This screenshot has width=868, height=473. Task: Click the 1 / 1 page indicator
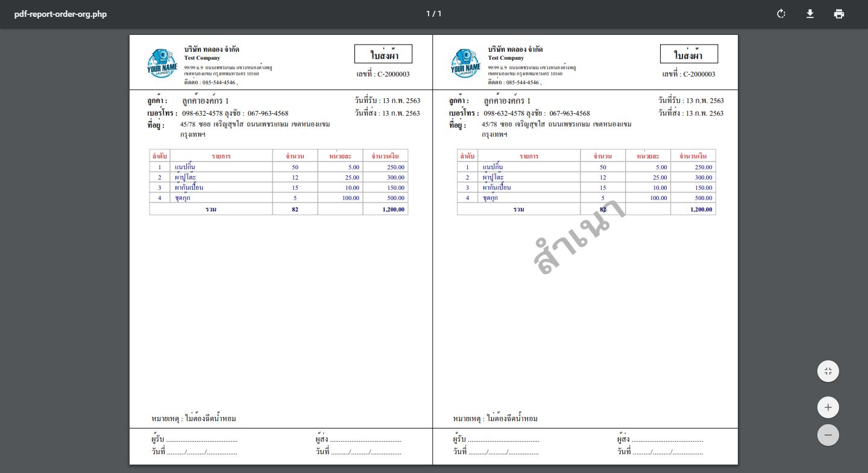433,14
